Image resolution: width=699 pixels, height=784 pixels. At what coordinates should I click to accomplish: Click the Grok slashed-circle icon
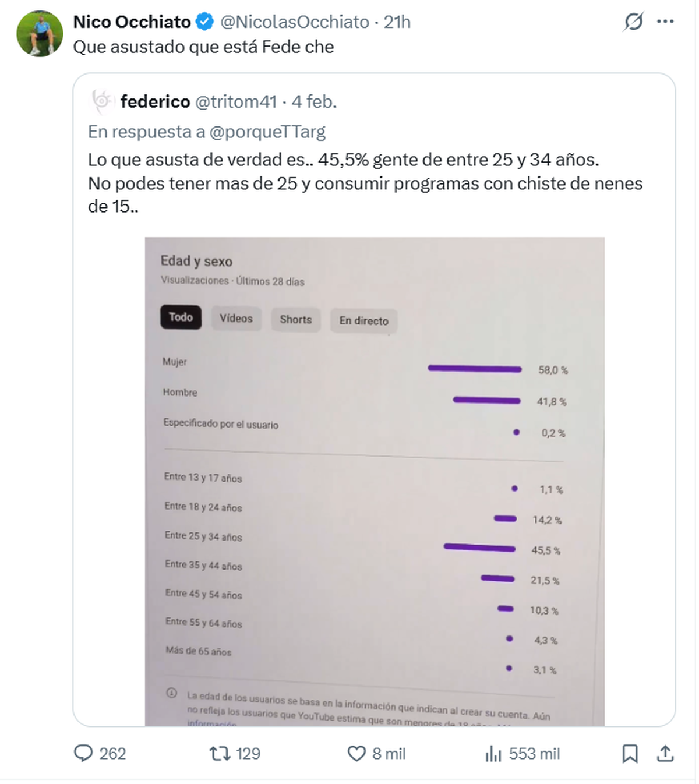tap(633, 22)
